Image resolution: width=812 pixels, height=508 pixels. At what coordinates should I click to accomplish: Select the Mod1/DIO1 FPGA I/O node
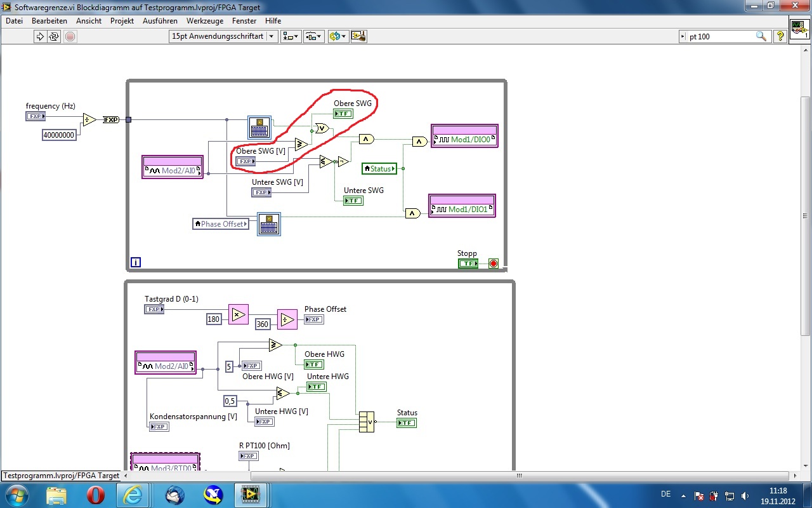(x=462, y=206)
